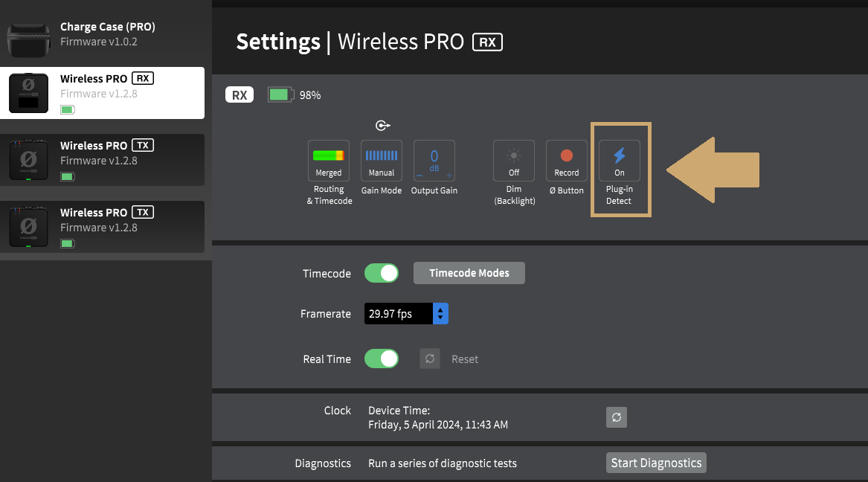Toggle the Real Time switch

pos(382,359)
